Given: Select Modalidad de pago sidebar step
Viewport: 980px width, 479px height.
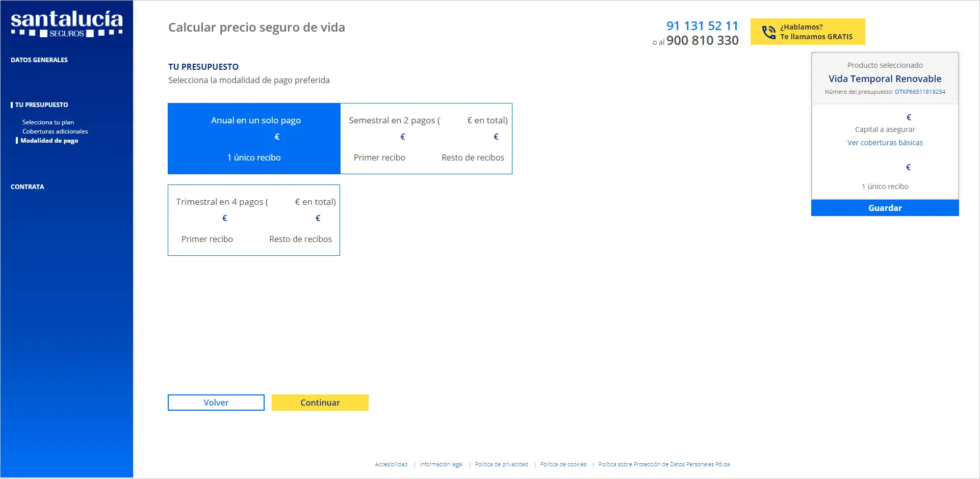Looking at the screenshot, I should [x=49, y=141].
